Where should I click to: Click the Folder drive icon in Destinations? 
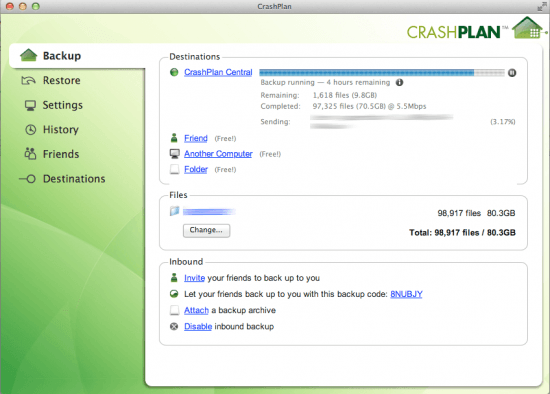174,169
